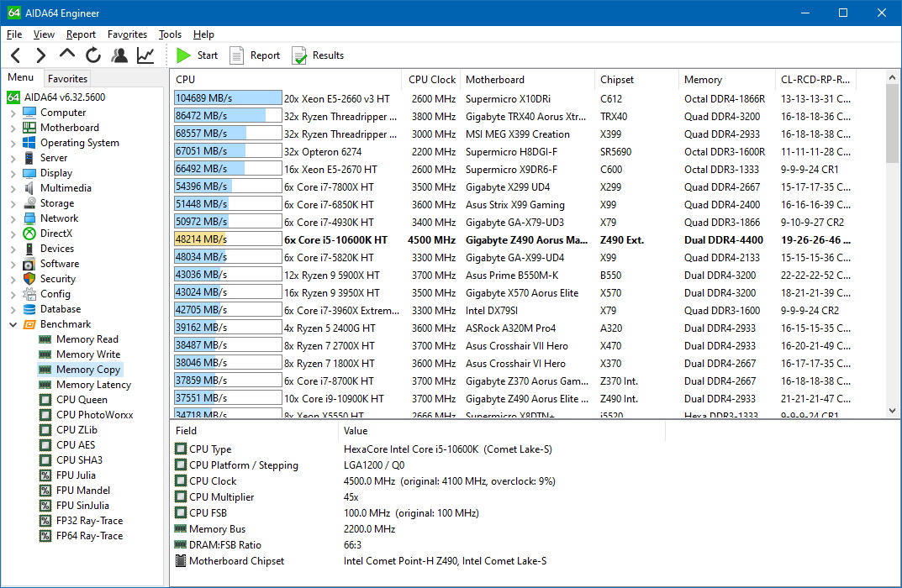
Task: Click the Back navigation arrow
Action: coord(15,55)
